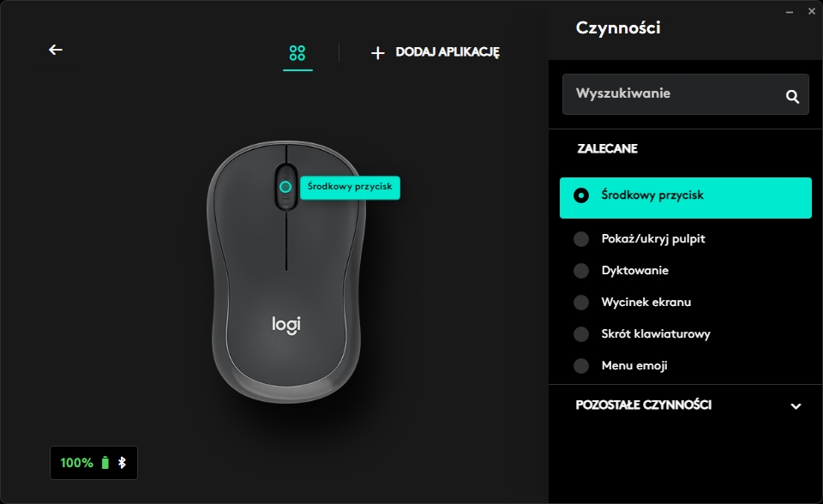Expand the POZOSTAŁE CZYNNOŚCI section
Viewport: 823px width, 504px height.
(686, 405)
